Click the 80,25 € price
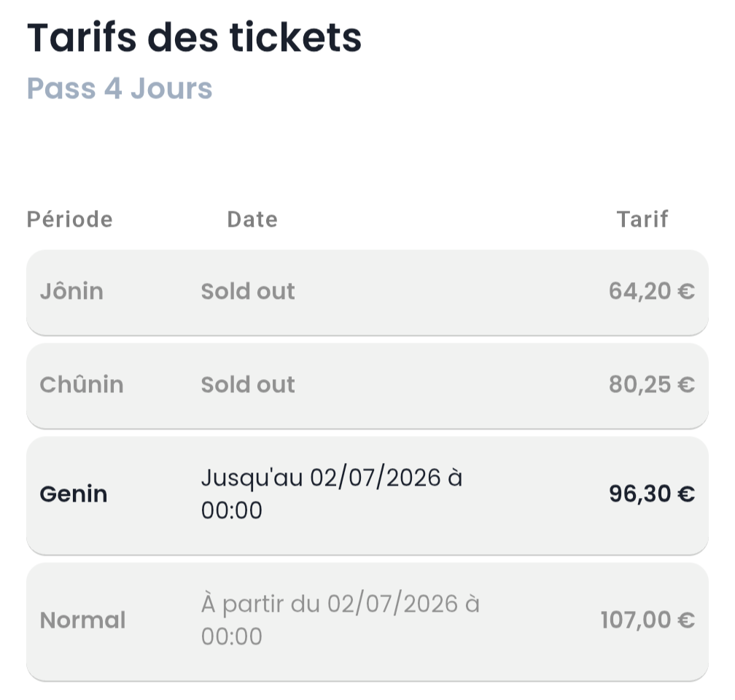Image resolution: width=735 pixels, height=700 pixels. tap(651, 384)
